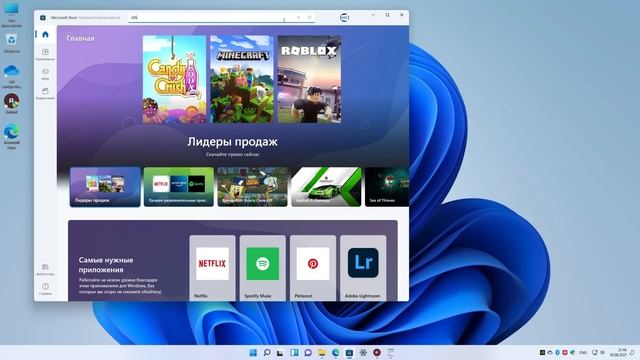640x360 pixels.
Task: Open Settings gear from taskbar
Action: coord(363,352)
